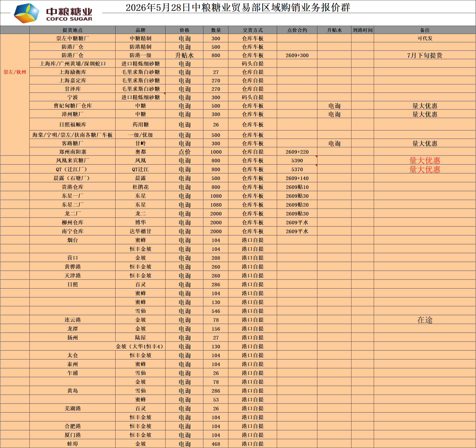Click the 海棠/宁明/崇左/扶南各糖厂车板 cell
Screen dimensions: 476x448
[73, 135]
